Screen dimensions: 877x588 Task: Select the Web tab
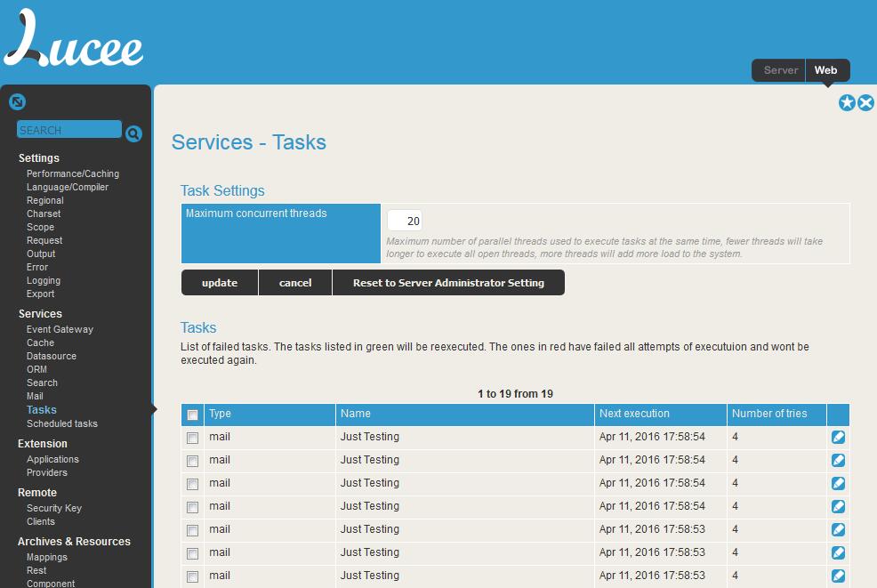[826, 69]
